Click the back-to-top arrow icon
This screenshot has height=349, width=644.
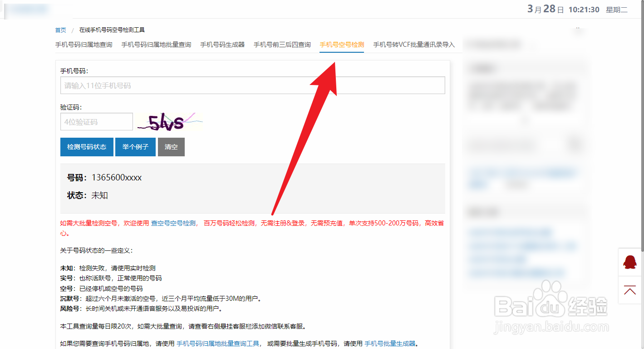click(630, 290)
